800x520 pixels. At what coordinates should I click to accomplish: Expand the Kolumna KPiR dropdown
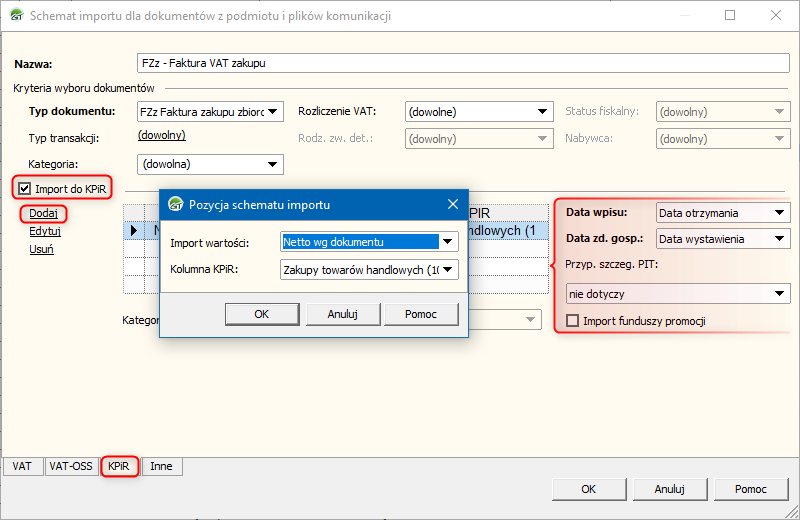pos(449,269)
